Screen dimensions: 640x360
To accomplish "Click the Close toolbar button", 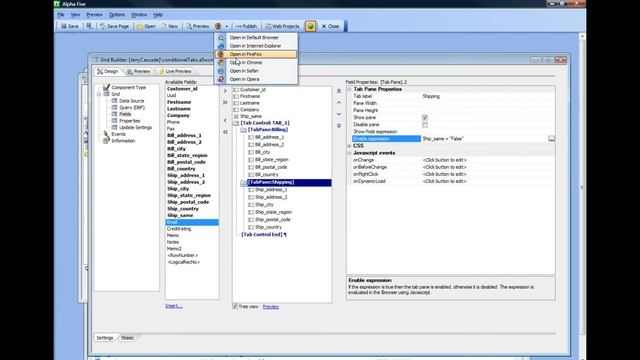I will point(331,26).
